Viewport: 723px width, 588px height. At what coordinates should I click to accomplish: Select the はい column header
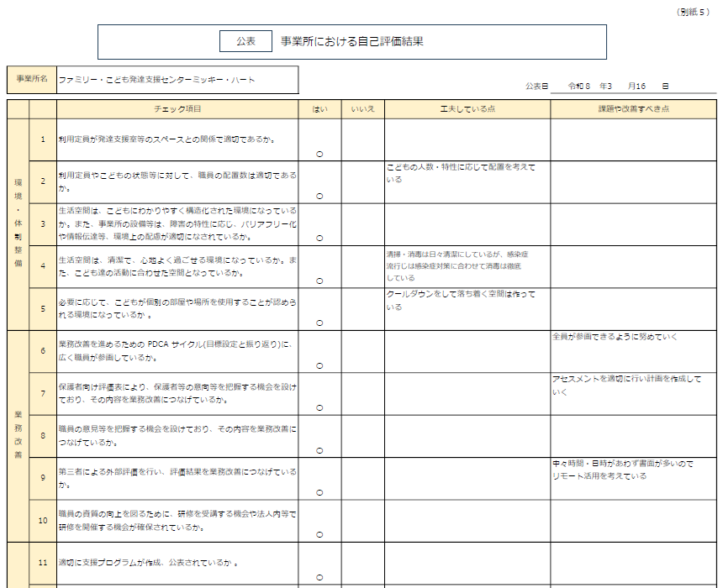[319, 109]
